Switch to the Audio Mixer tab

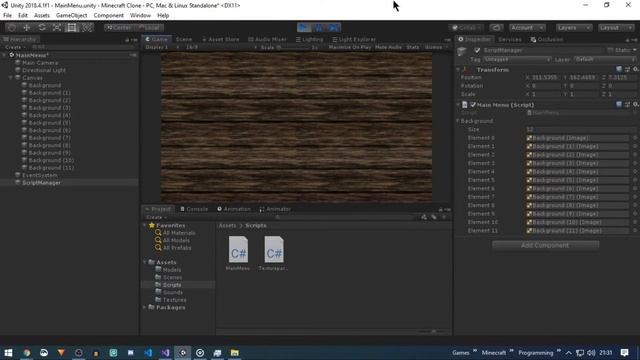267,39
